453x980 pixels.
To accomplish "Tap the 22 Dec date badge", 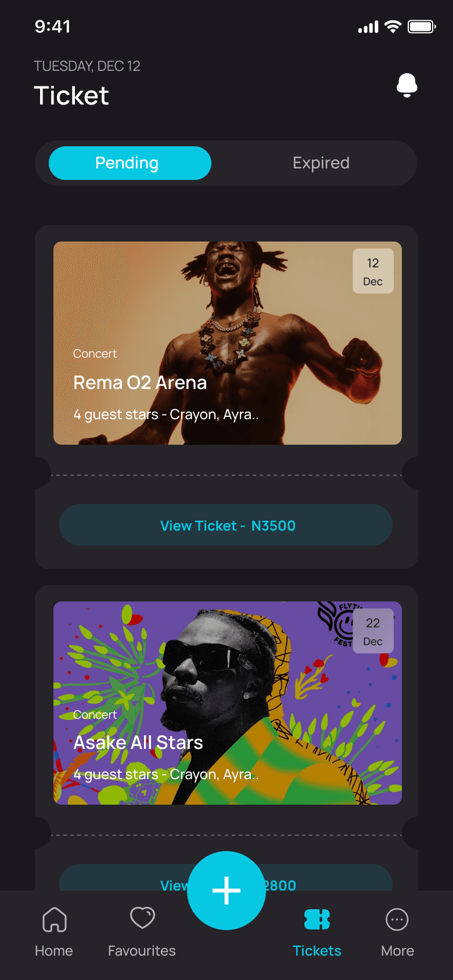I will [373, 631].
